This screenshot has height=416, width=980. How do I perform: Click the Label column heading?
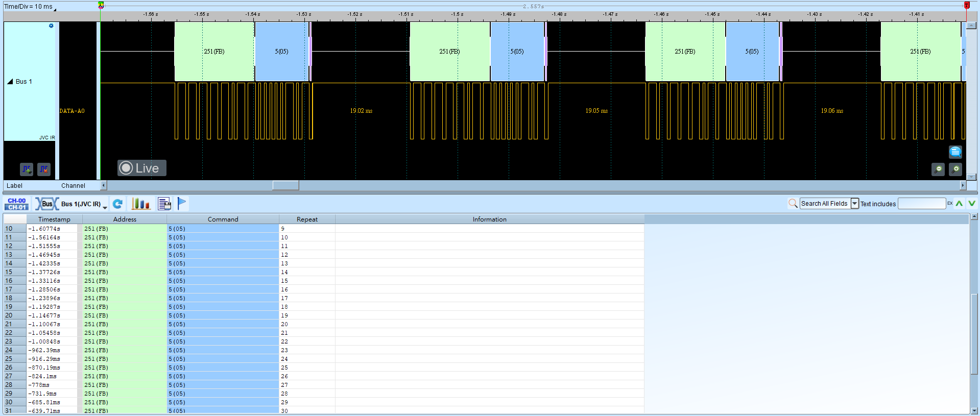click(14, 186)
